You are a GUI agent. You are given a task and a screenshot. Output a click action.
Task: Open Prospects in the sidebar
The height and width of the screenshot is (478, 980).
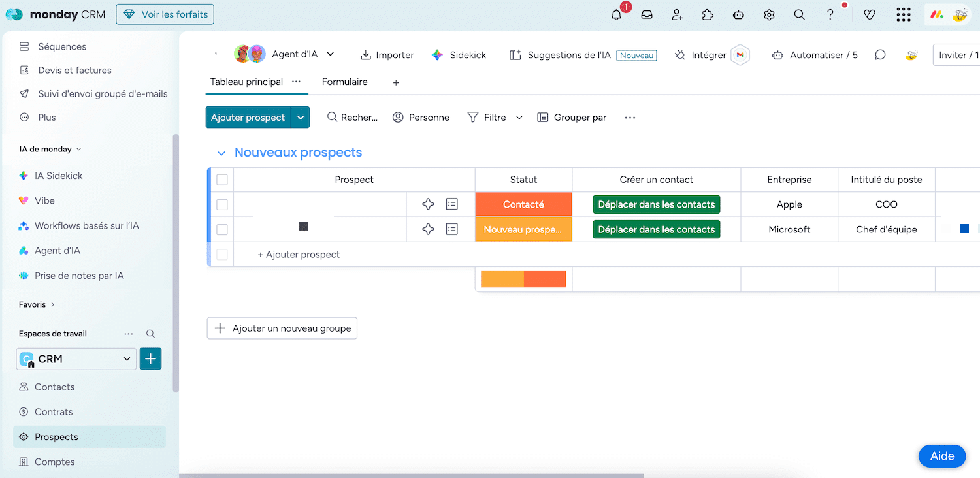[56, 437]
